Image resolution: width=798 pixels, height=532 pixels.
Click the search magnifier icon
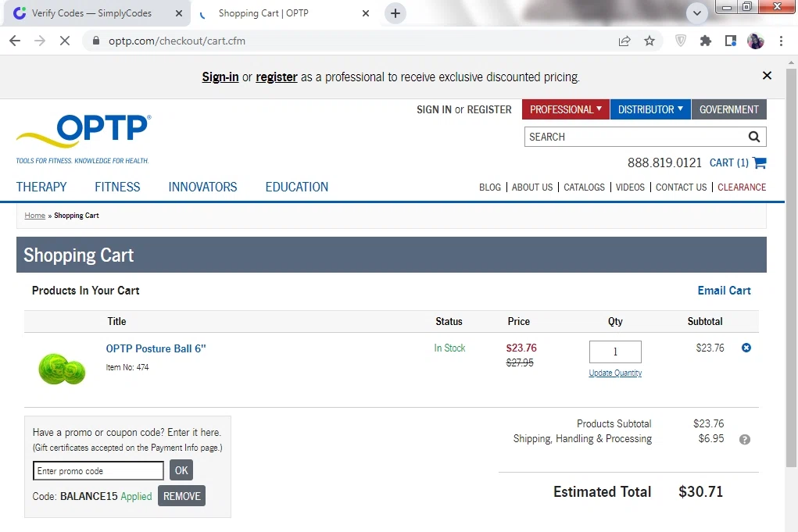point(754,137)
